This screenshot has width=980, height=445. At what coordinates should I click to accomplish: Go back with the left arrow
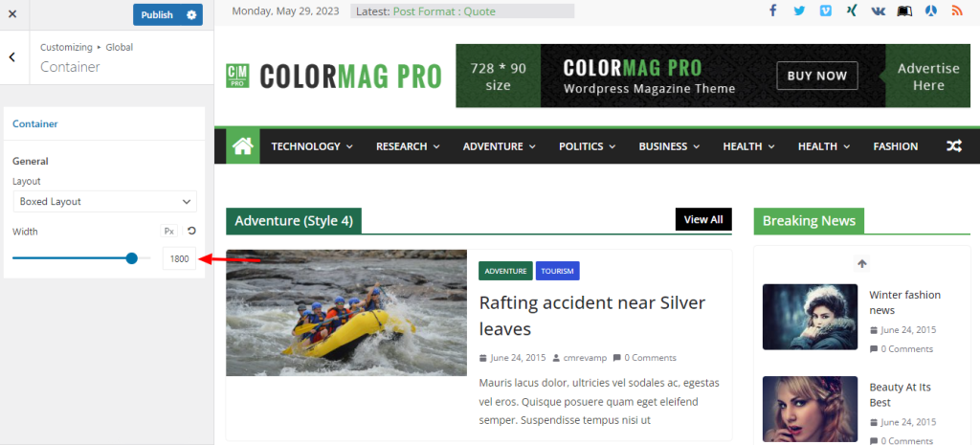click(x=11, y=56)
